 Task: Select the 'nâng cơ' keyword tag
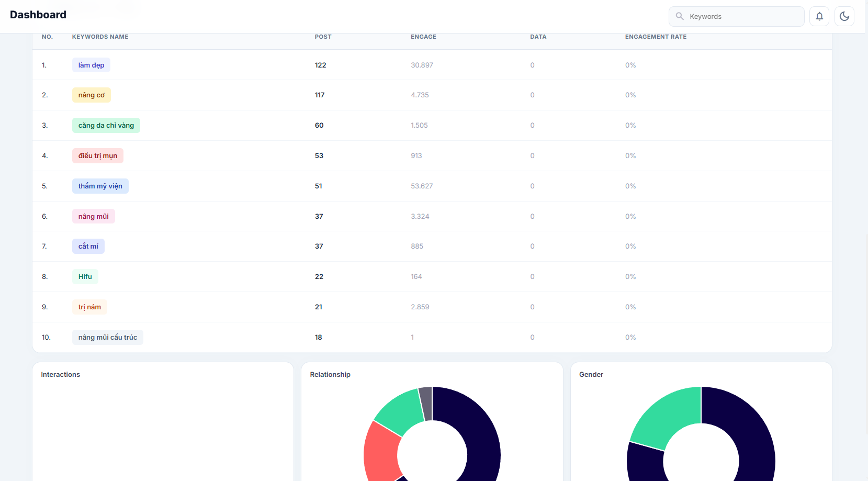coord(92,95)
